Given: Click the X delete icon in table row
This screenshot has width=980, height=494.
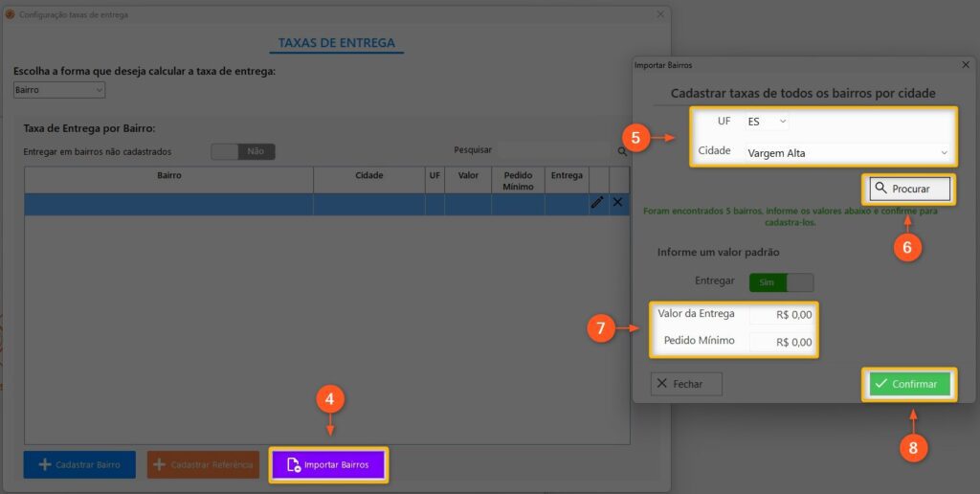Looking at the screenshot, I should click(618, 203).
